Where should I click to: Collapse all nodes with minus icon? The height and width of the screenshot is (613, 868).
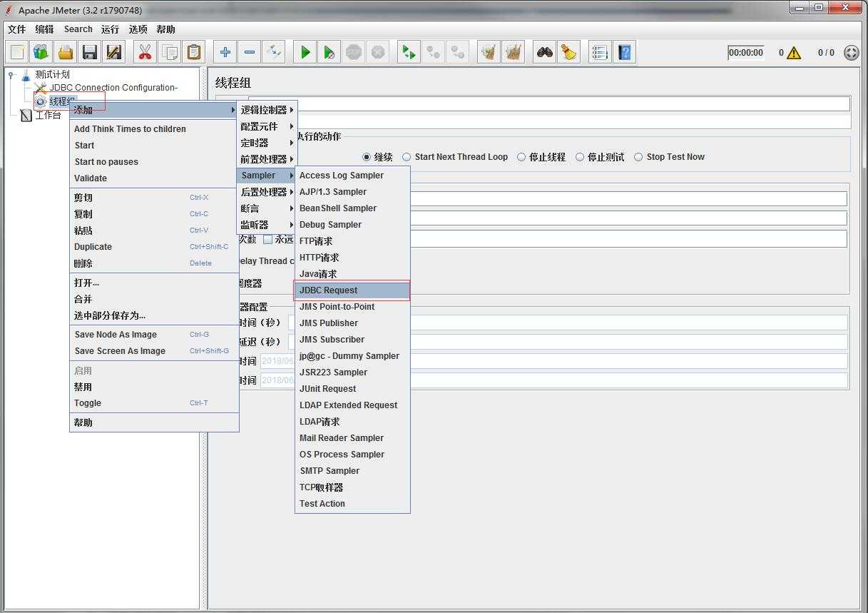point(249,52)
